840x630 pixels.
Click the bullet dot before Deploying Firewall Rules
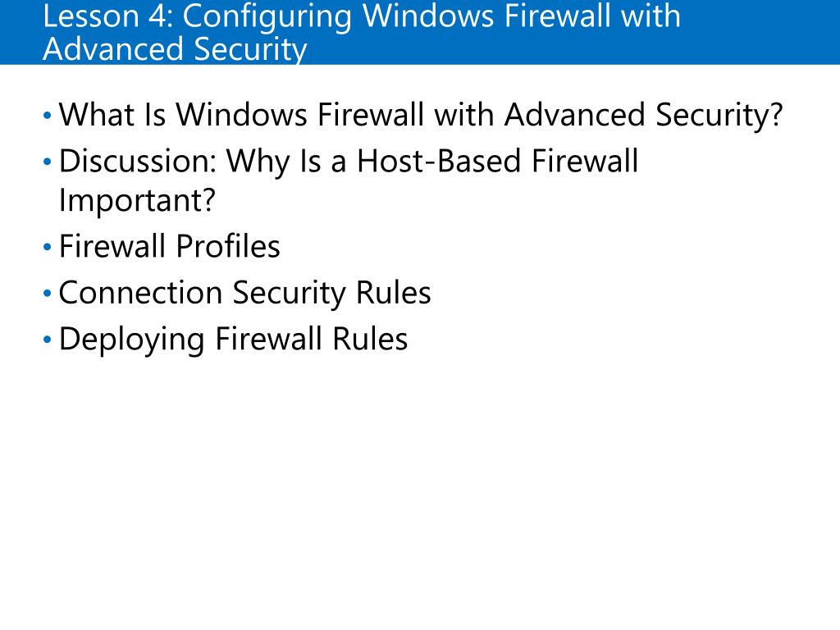tap(47, 340)
